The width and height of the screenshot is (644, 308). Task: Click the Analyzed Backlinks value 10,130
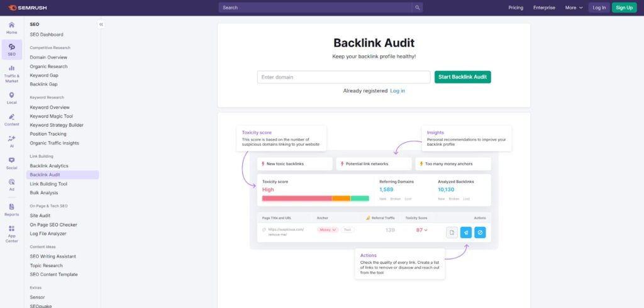[x=446, y=190]
